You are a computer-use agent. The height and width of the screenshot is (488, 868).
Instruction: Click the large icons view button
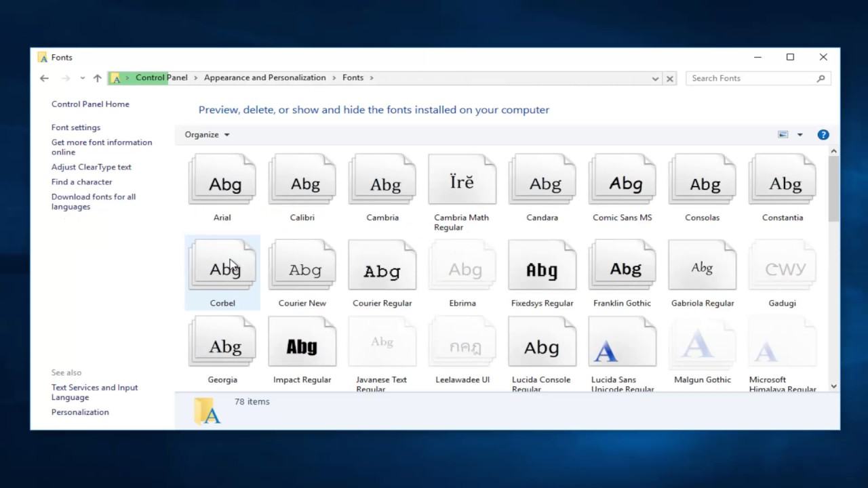pos(783,134)
